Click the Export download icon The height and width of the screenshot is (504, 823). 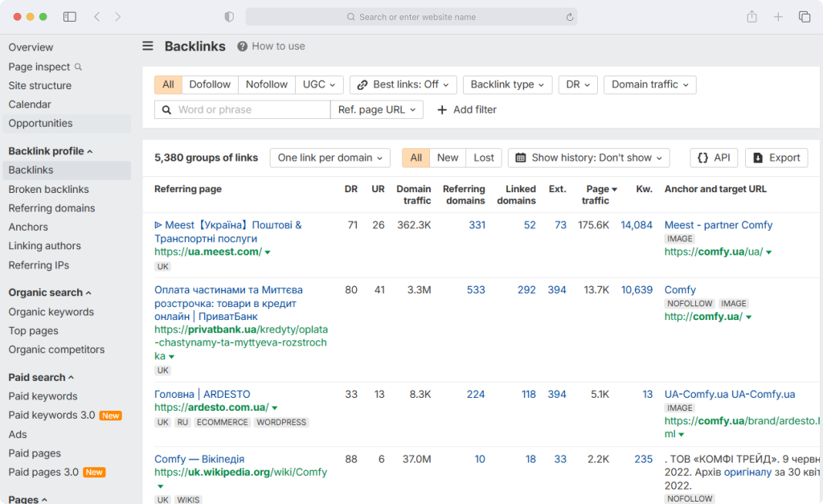pos(758,158)
